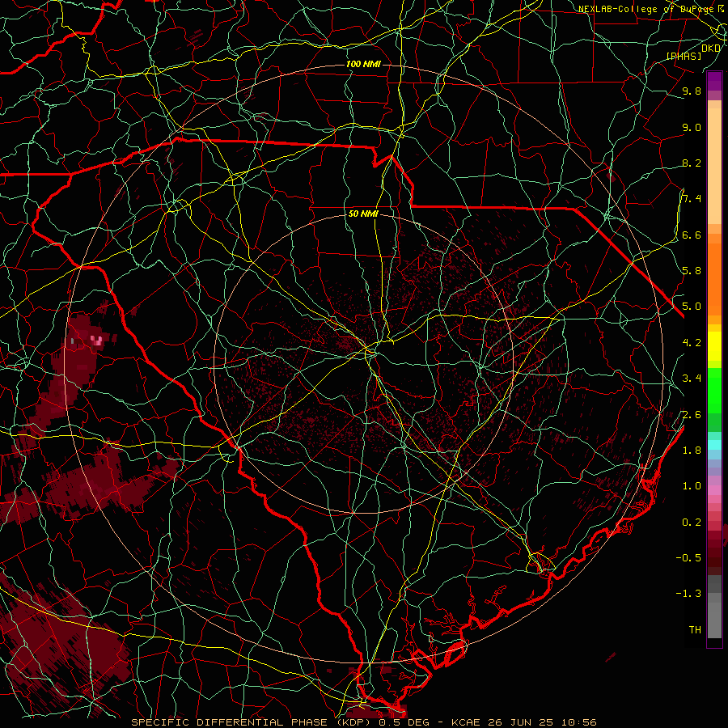Click the -0.5 value on color scale
Viewport: 728px width, 728px height.
click(688, 558)
